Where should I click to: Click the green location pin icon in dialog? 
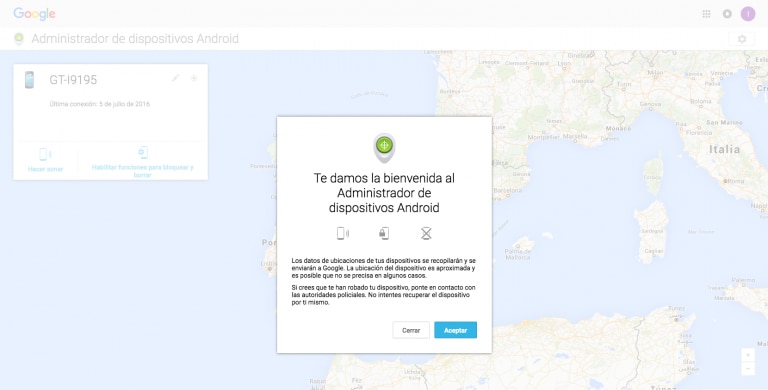pos(384,147)
